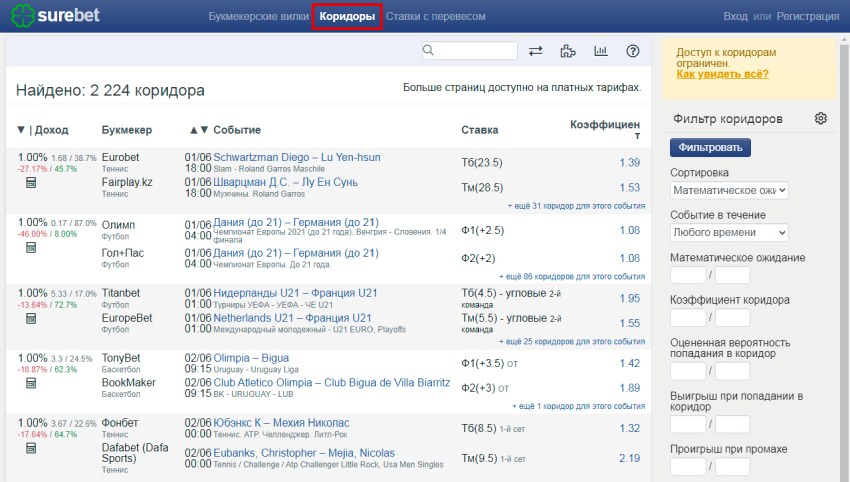This screenshot has height=482, width=850.
Task: Click the Фильтровать button
Action: coord(710,147)
